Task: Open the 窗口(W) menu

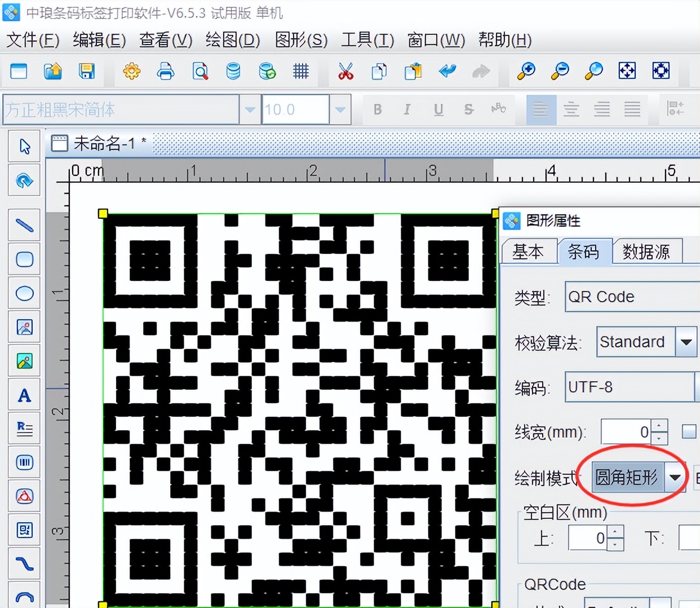Action: 436,40
